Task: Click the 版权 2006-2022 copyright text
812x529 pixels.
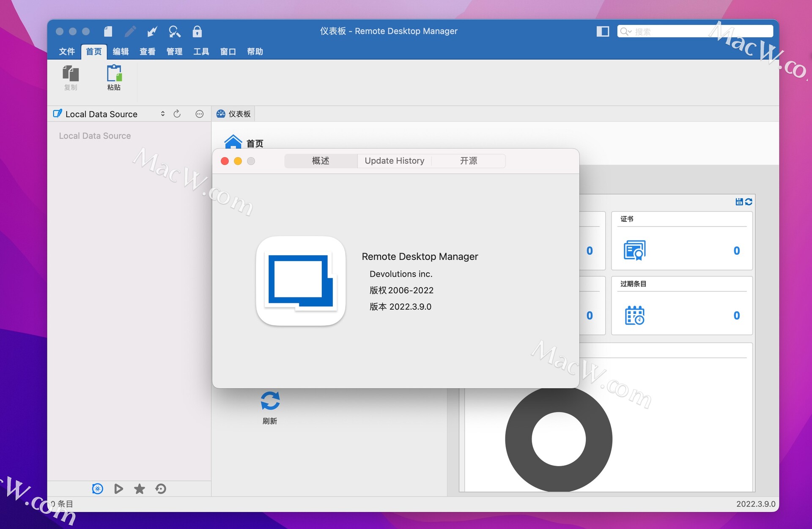Action: coord(401,290)
